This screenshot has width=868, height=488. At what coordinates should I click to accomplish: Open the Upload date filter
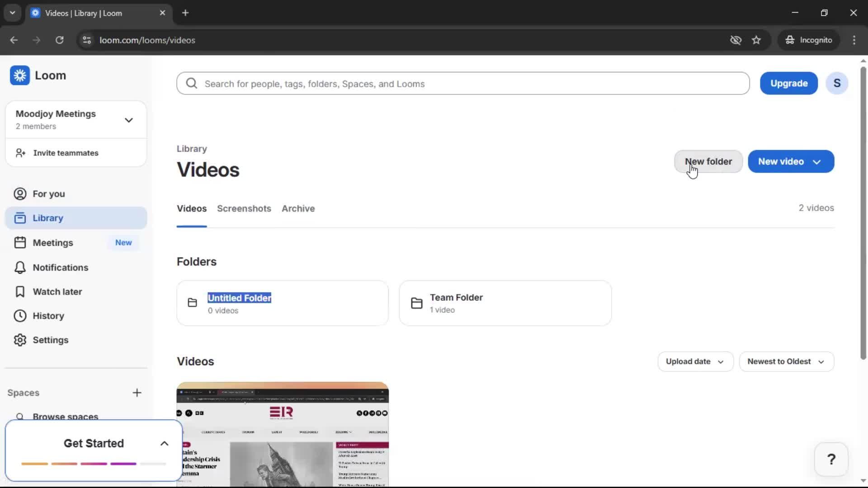click(695, 361)
